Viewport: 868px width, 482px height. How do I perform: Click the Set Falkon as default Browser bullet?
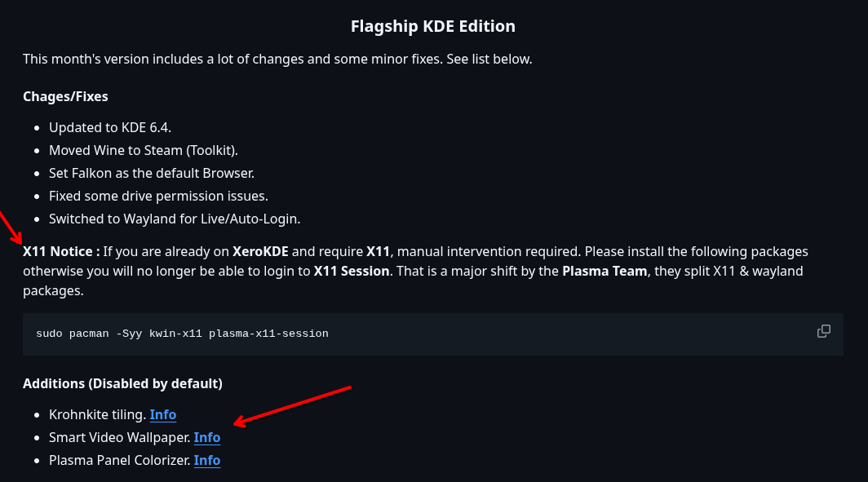click(152, 173)
